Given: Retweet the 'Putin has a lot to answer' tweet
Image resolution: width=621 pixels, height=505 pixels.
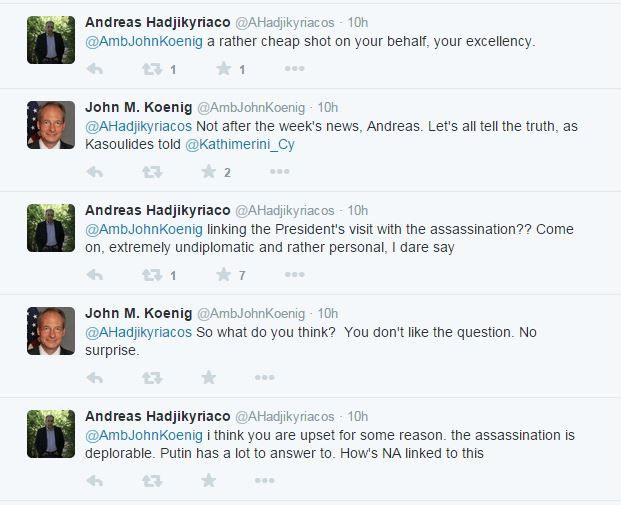Looking at the screenshot, I should 152,481.
